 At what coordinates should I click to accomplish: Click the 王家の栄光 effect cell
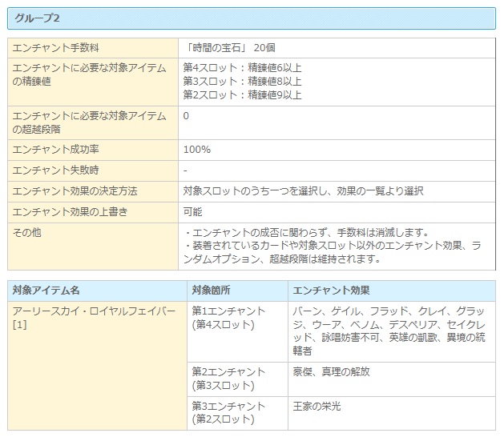pos(317,407)
